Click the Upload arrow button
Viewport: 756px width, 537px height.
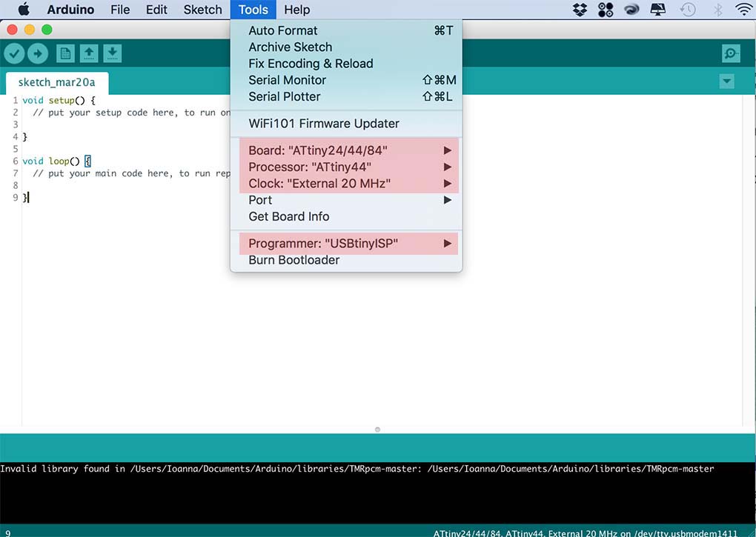click(38, 53)
